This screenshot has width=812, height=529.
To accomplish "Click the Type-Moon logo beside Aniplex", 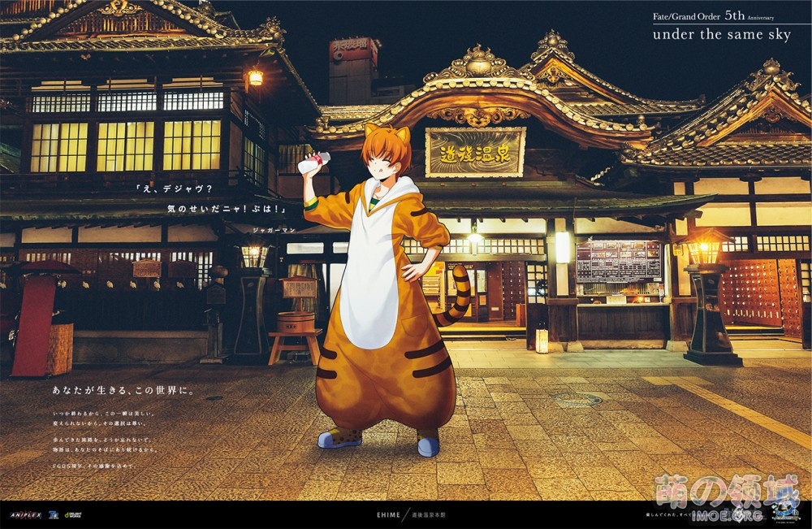I will pos(53,514).
